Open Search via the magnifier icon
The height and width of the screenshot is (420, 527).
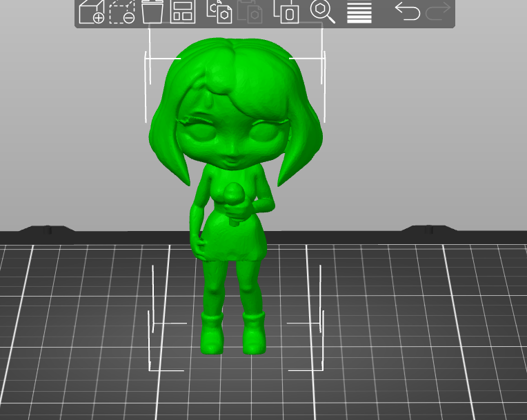pyautogui.click(x=323, y=12)
